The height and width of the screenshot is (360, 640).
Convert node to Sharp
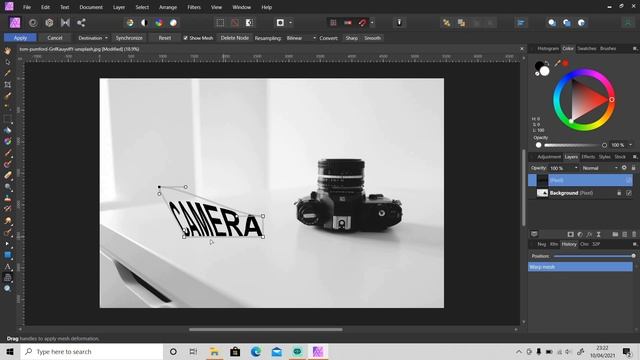351,38
